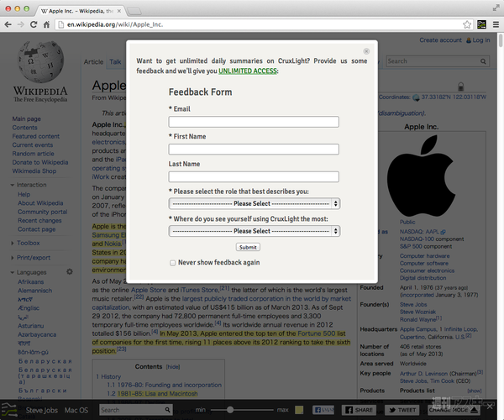Select the Steve Jobs keyword
Viewport: 504px width, 420px height.
[42, 410]
